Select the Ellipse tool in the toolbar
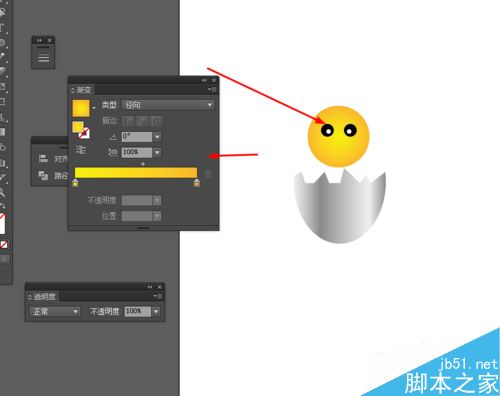Screen dimensions: 500x396 tap(2, 42)
